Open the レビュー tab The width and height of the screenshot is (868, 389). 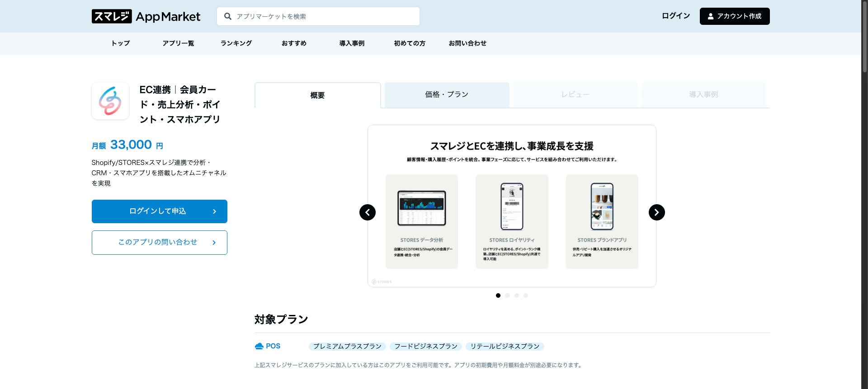[575, 94]
